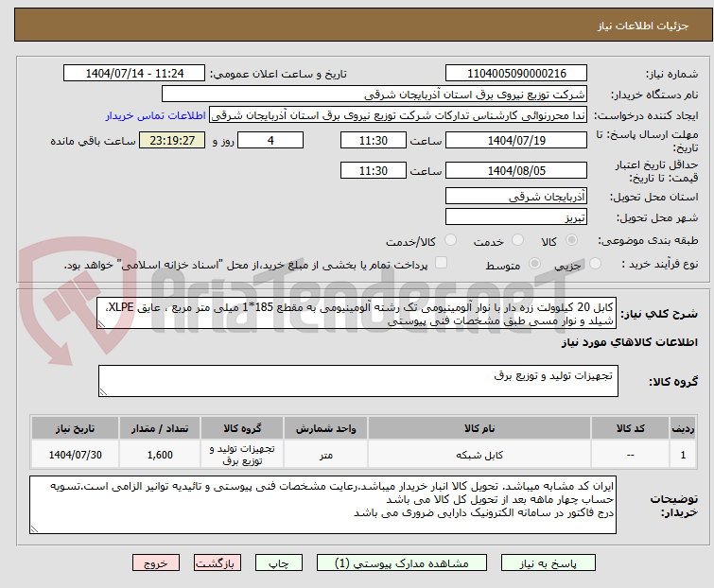Click the delivery province field آذربایجان شرقی
The image size is (714, 588).
coord(516,196)
